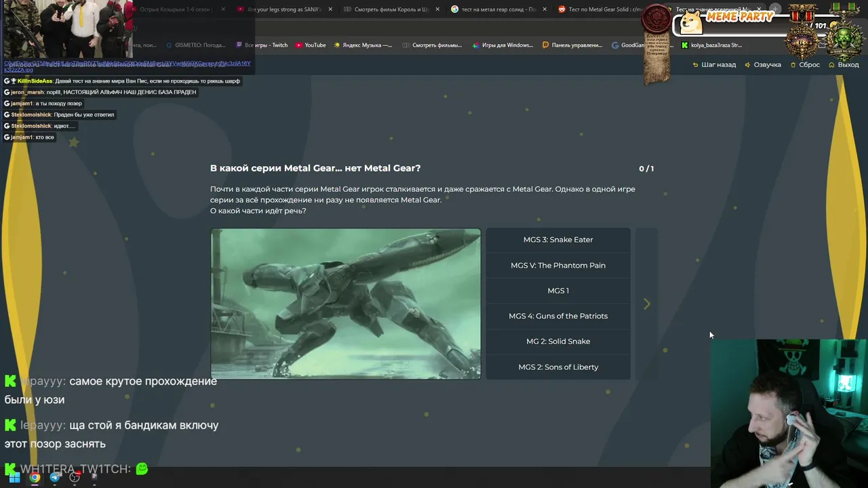Screen dimensions: 868x488
Task: Click the YouTube bookmark icon
Action: coord(299,45)
